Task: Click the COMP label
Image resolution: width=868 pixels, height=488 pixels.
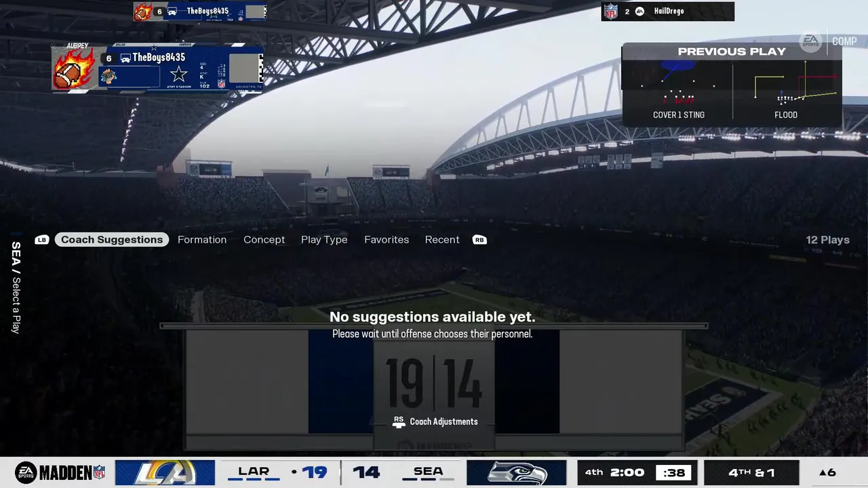Action: coord(844,41)
